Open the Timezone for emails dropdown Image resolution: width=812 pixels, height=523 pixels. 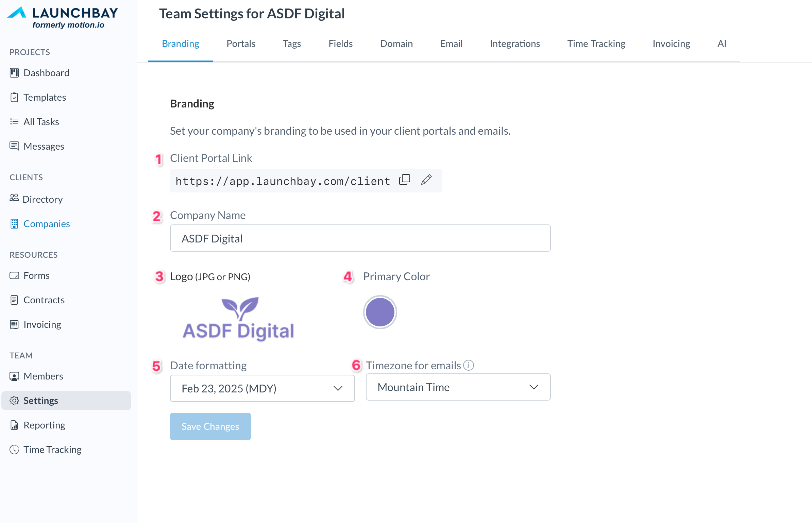click(458, 387)
